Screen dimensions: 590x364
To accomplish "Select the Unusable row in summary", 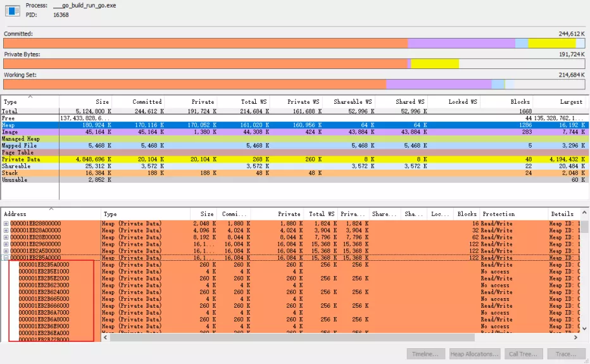I will [294, 180].
